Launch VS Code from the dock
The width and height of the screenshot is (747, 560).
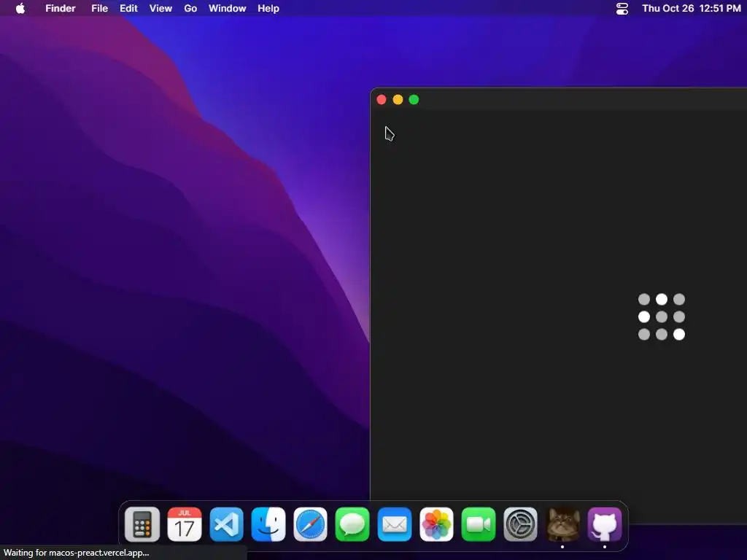[x=226, y=524]
